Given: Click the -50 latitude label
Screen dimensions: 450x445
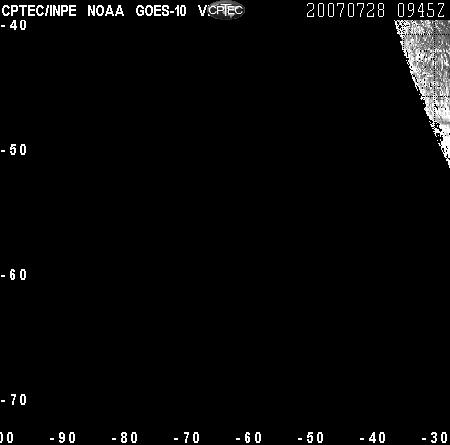Looking at the screenshot, I should (14, 150).
